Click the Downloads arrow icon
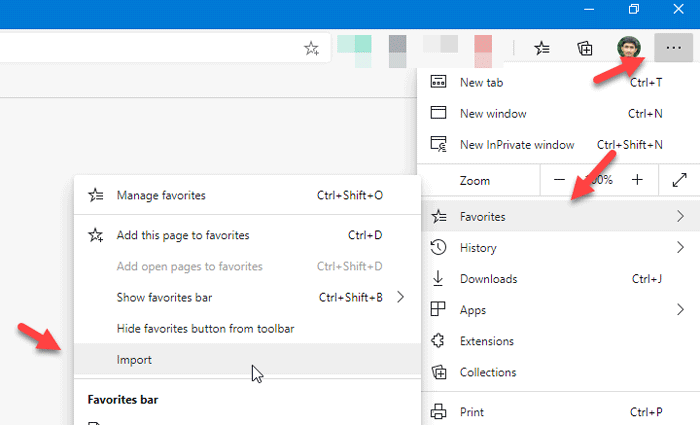This screenshot has width=700, height=425. tap(438, 278)
